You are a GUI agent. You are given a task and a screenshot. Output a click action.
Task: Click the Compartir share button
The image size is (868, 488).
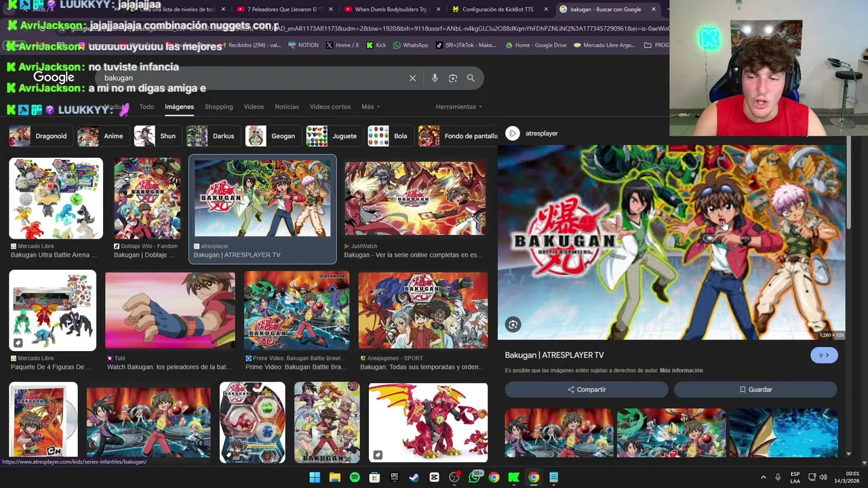587,390
